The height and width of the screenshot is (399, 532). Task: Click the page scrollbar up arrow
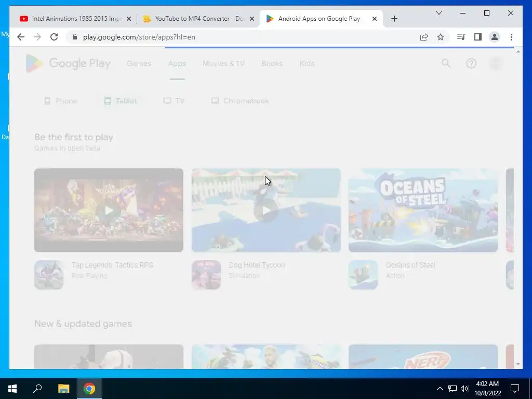(518, 51)
